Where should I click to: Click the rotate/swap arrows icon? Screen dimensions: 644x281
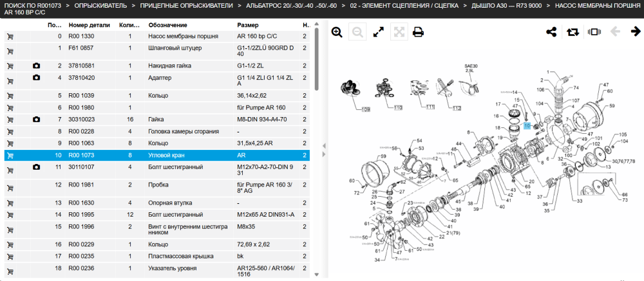pyautogui.click(x=573, y=32)
